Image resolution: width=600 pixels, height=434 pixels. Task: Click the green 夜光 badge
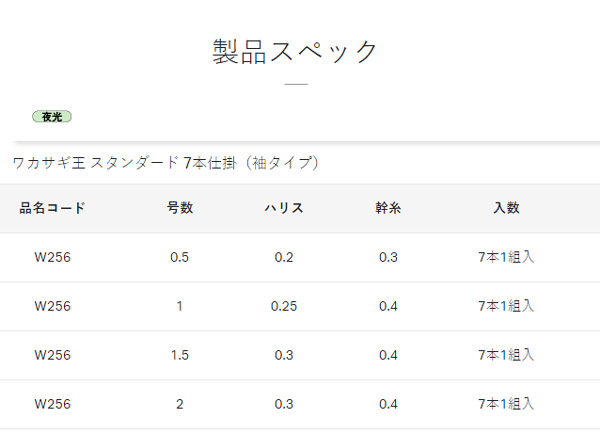52,116
